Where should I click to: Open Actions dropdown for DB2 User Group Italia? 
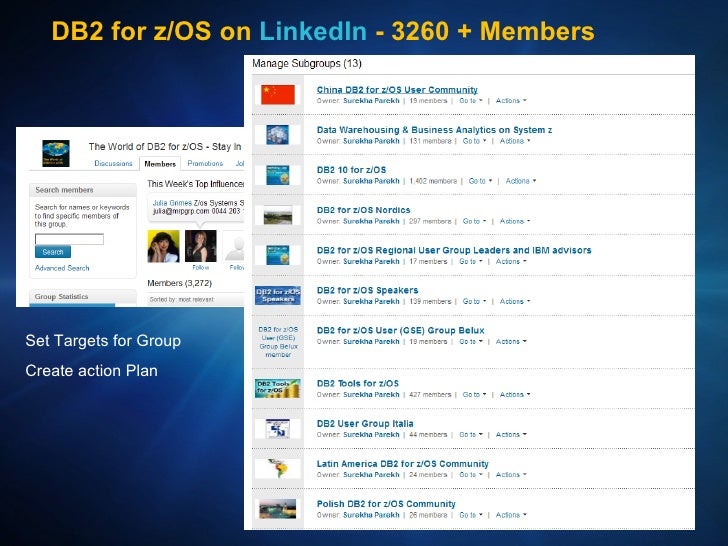click(511, 435)
